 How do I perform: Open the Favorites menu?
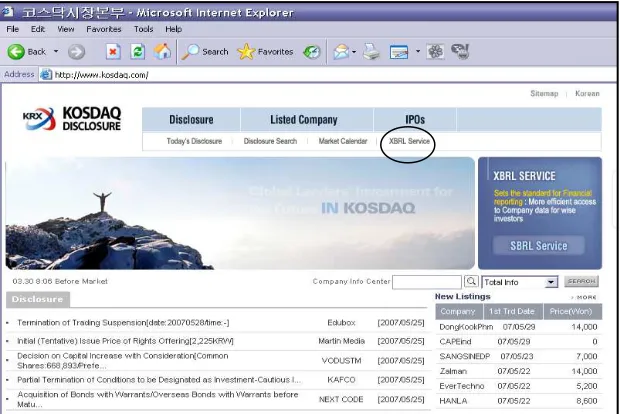pos(104,29)
